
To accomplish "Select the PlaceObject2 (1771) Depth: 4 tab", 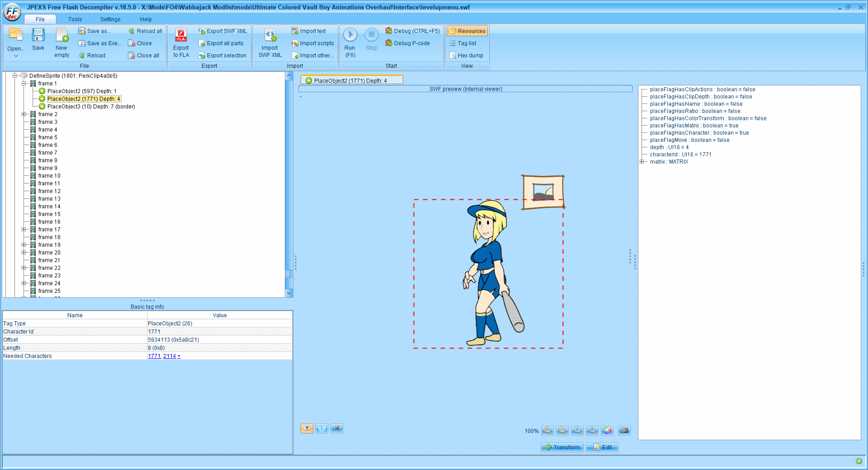I will (x=352, y=80).
